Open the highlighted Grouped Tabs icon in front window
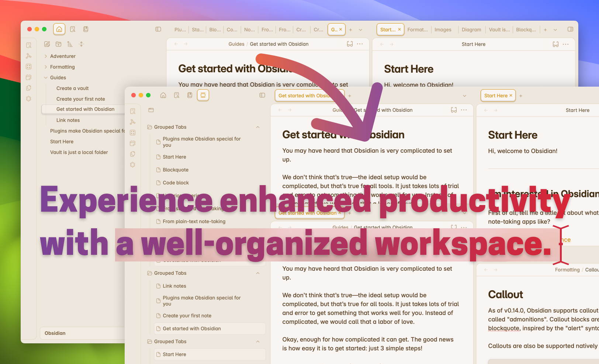 click(203, 95)
